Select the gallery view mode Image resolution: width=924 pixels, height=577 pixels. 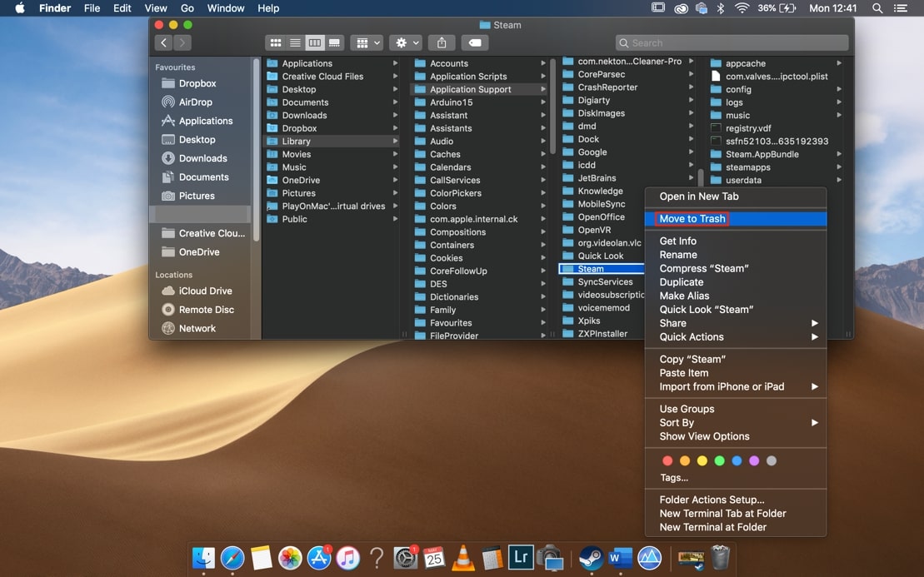(334, 42)
